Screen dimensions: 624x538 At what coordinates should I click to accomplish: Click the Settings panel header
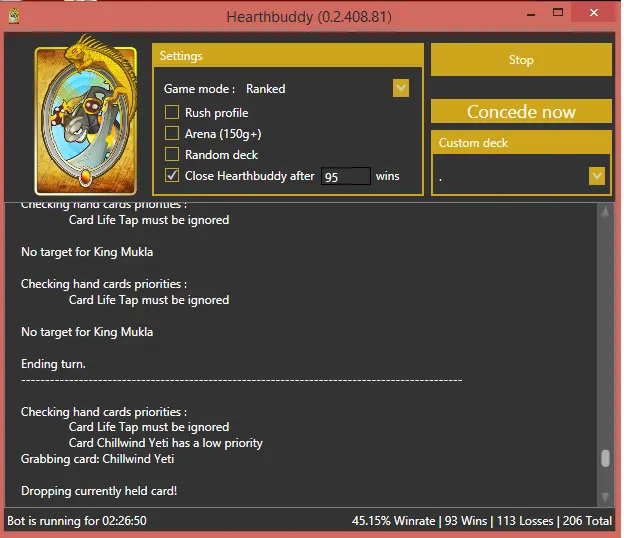[288, 55]
